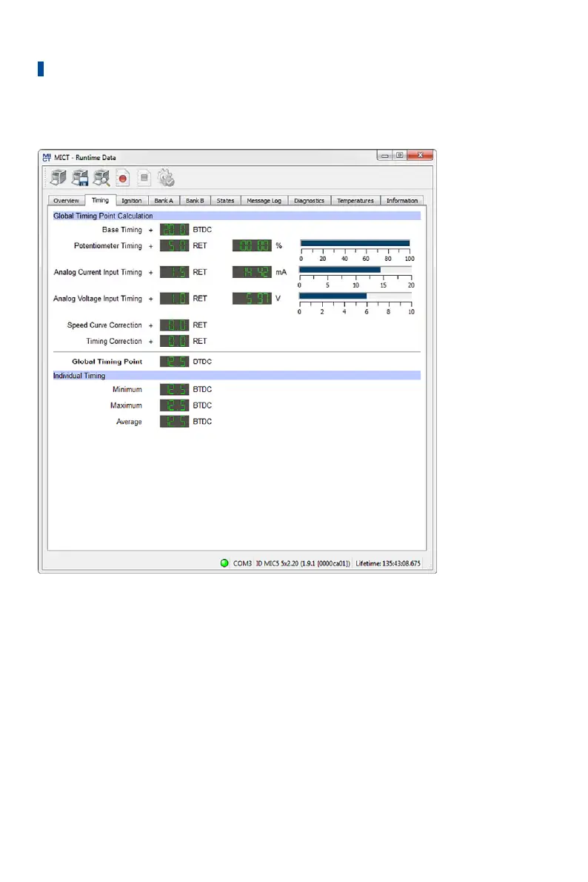Open the Temperatures tab
The height and width of the screenshot is (882, 588).
(355, 201)
